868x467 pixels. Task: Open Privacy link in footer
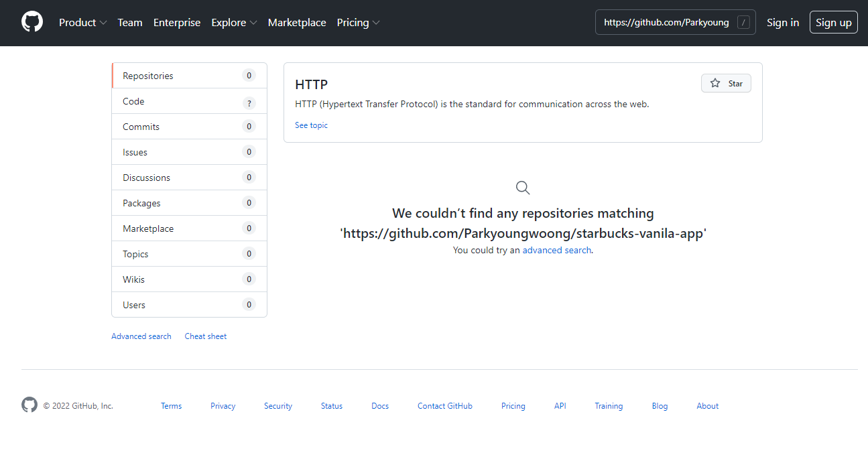[x=223, y=406]
